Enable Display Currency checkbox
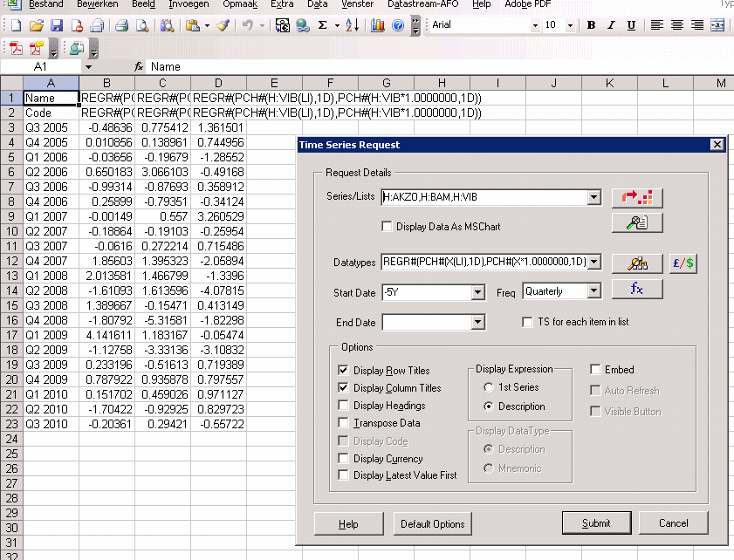Viewport: 734px width, 560px height. coord(343,458)
